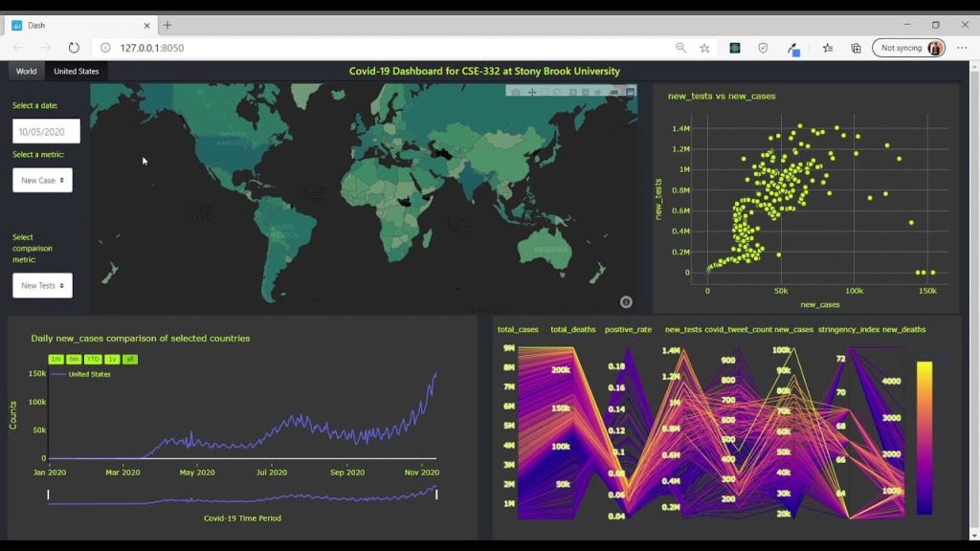Select the pan tool in map toolbar
Viewport: 980px width, 551px height.
[x=532, y=92]
